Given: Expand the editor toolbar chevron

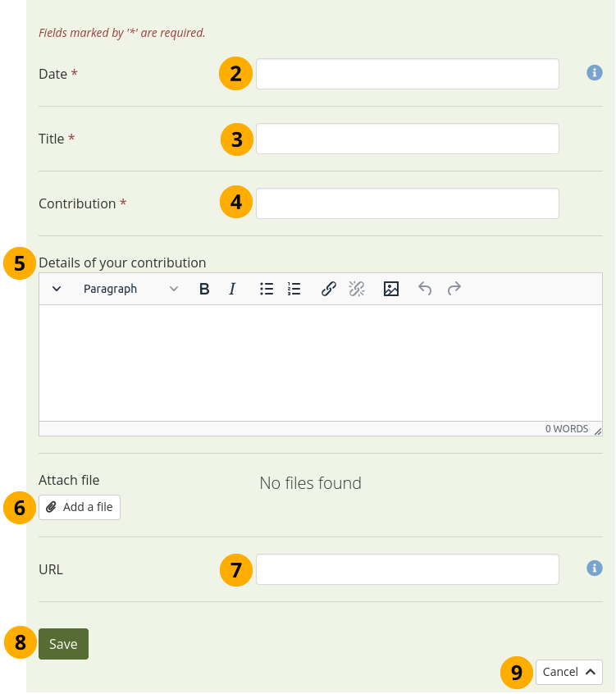Looking at the screenshot, I should pyautogui.click(x=57, y=289).
